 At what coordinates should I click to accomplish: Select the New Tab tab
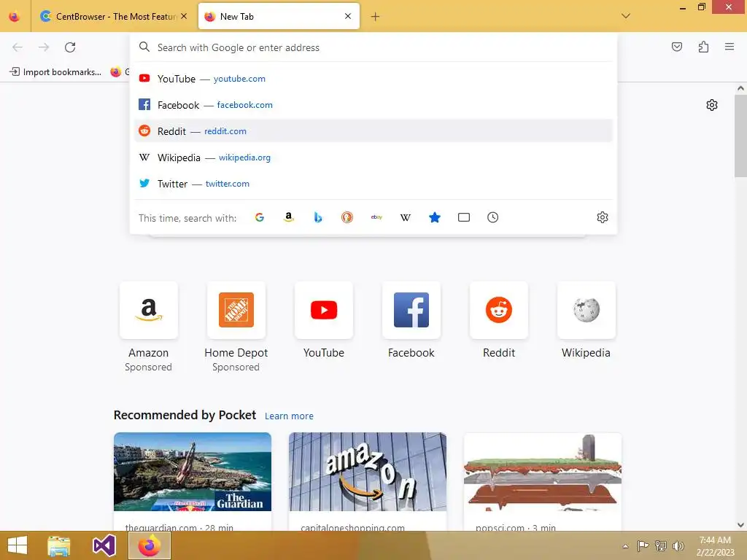[279, 17]
